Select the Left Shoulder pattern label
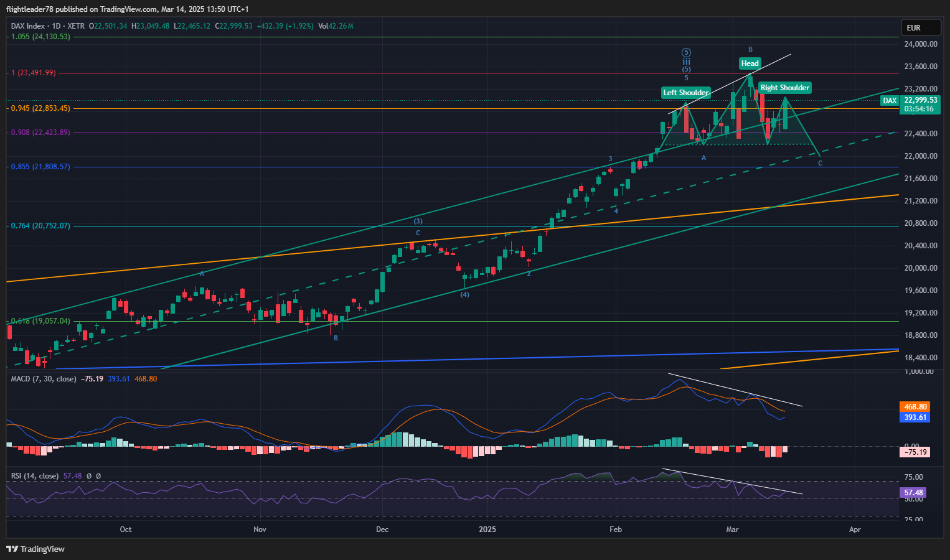This screenshot has width=950, height=560. point(685,93)
